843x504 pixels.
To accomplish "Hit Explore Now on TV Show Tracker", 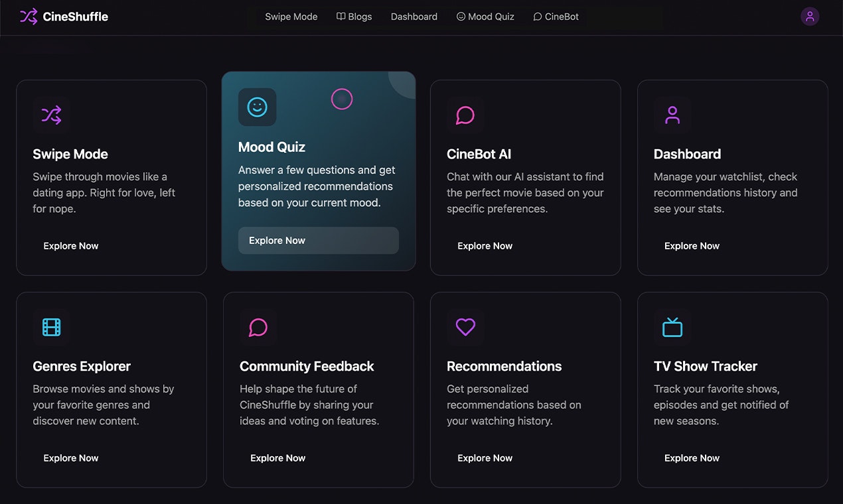I will [x=692, y=458].
